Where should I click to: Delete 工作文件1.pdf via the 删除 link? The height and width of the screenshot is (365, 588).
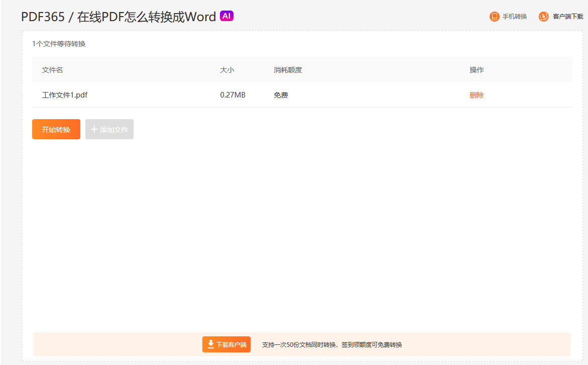477,95
